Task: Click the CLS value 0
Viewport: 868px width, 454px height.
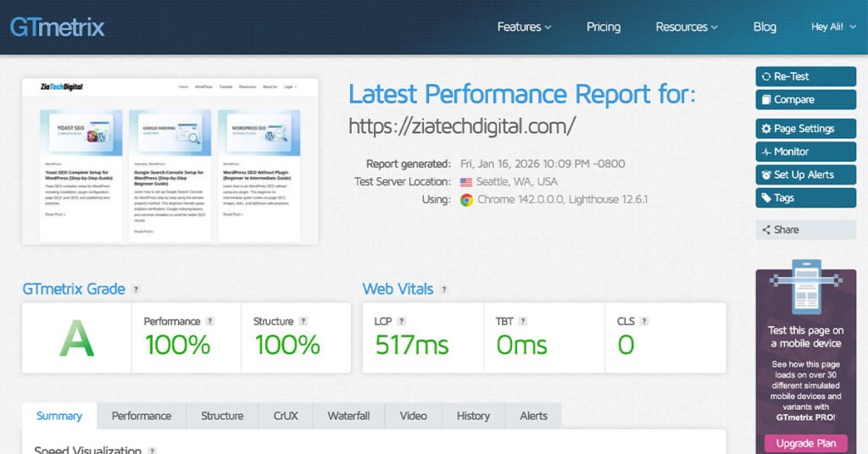Action: [x=626, y=345]
